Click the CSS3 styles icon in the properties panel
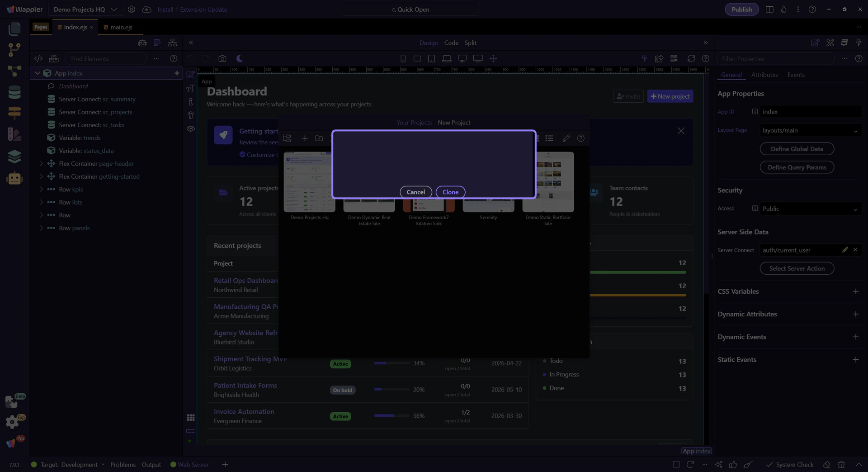Image resolution: width=868 pixels, height=472 pixels. pyautogui.click(x=844, y=43)
